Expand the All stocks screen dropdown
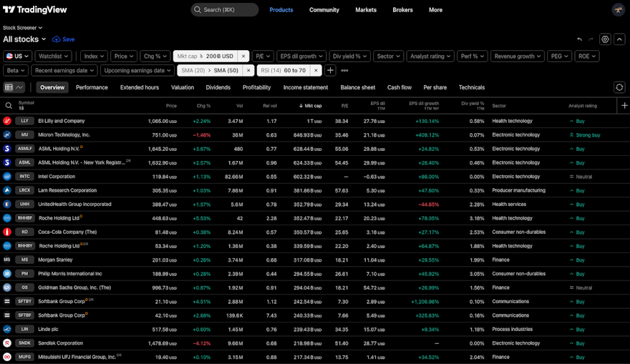The height and width of the screenshot is (364, 630). (24, 39)
